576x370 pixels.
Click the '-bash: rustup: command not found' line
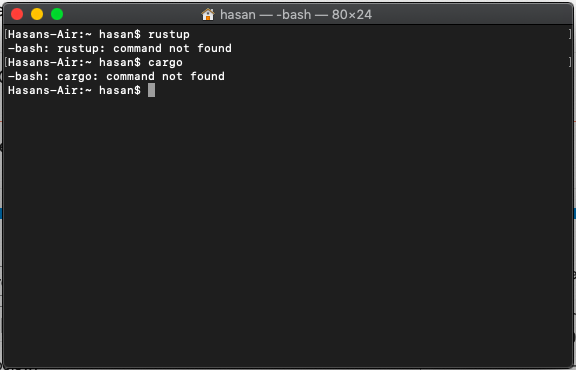pos(120,48)
